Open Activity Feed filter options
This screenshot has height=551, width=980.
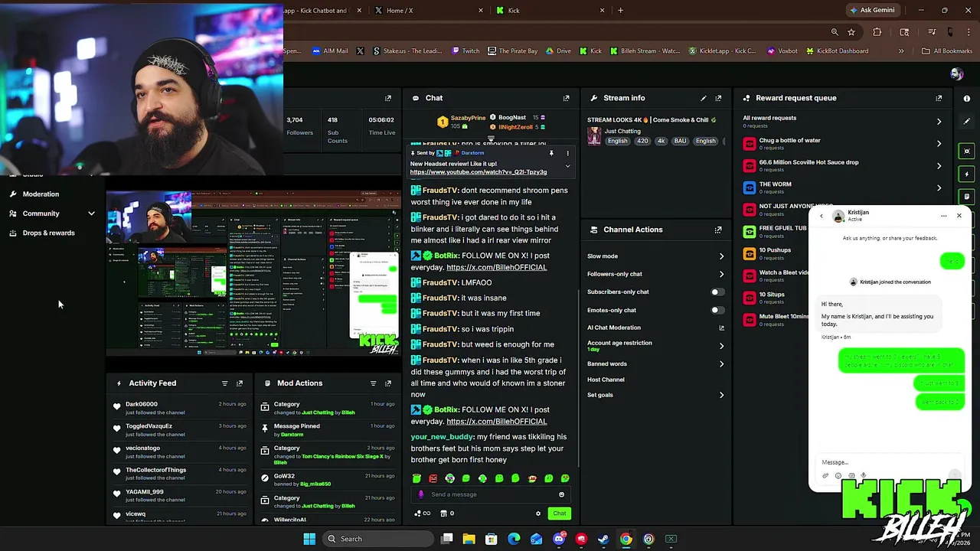click(224, 383)
